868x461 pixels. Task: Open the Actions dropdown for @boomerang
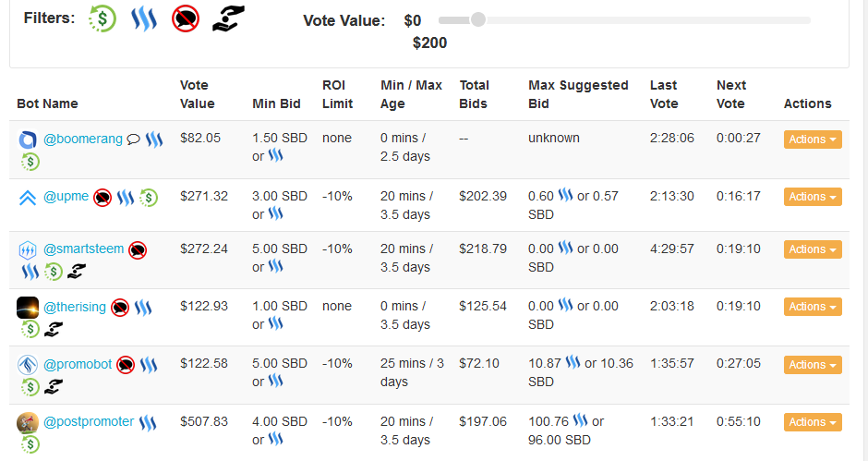[813, 140]
